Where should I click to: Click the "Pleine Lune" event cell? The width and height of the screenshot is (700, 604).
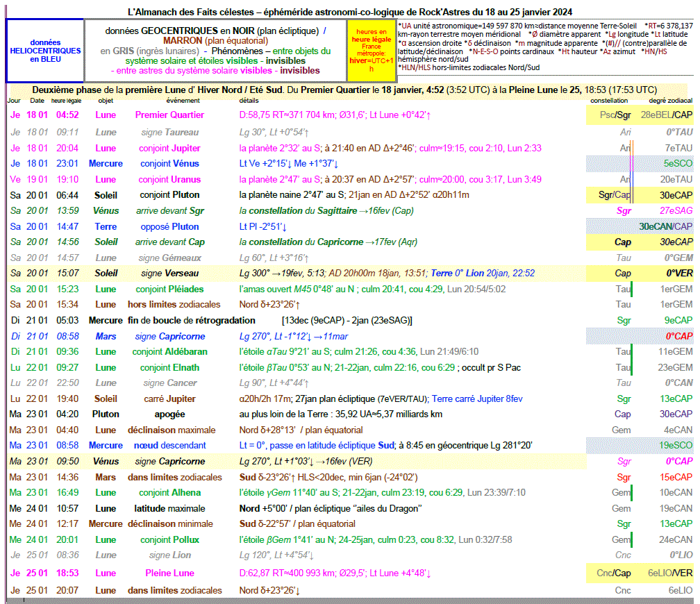tap(169, 573)
